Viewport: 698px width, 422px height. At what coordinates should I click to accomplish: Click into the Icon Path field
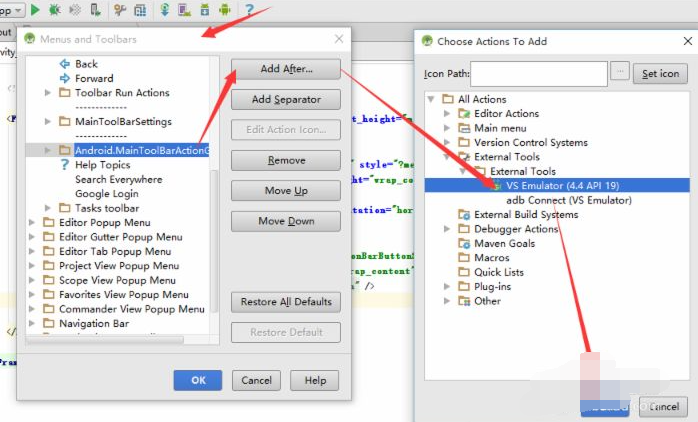(539, 74)
